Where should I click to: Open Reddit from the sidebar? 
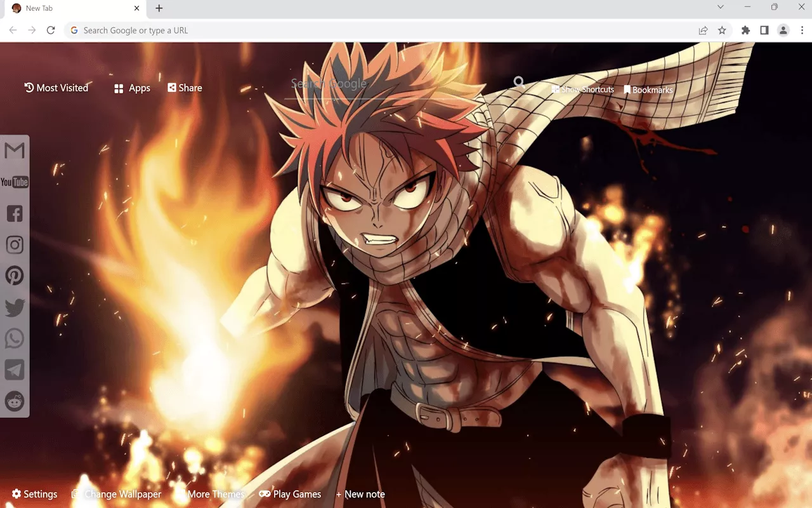[15, 401]
